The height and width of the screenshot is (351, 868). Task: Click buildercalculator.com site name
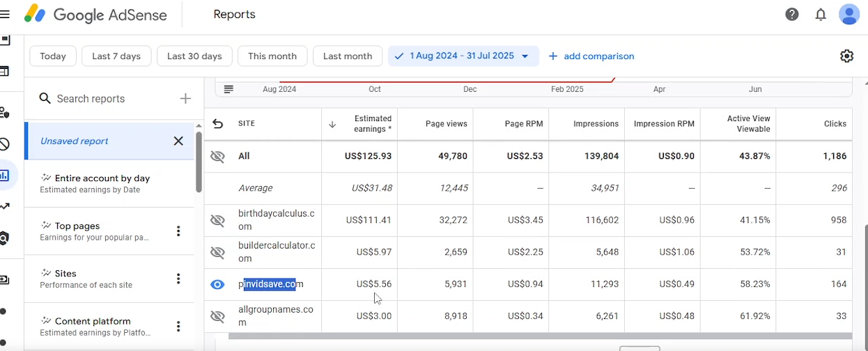pos(277,252)
